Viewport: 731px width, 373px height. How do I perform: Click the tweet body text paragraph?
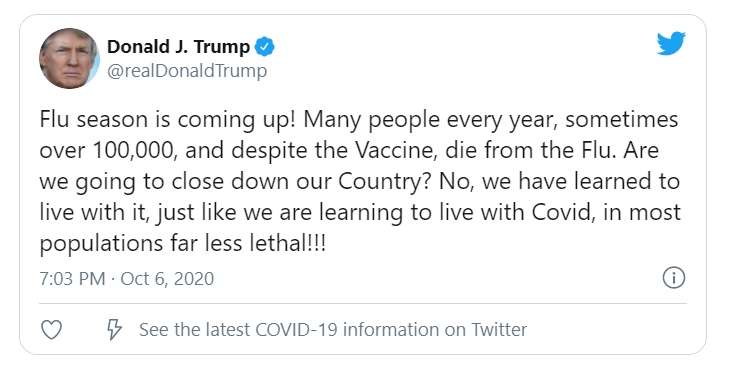360,182
